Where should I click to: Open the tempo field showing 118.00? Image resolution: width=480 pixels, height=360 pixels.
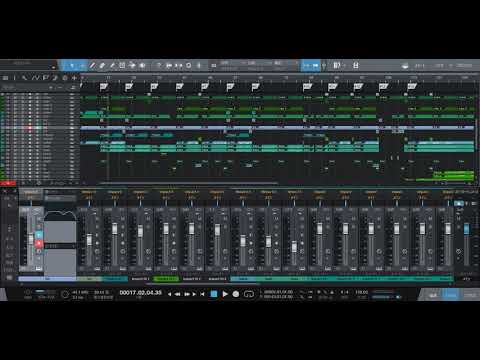[361, 292]
